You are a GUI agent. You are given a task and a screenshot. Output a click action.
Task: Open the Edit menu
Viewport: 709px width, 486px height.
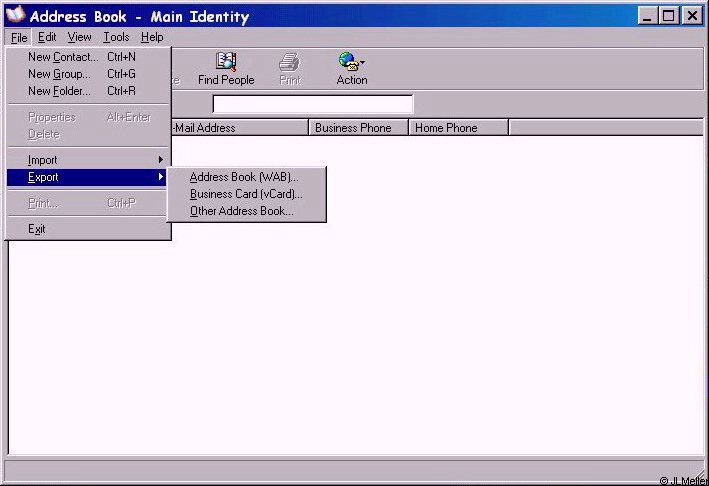click(47, 37)
